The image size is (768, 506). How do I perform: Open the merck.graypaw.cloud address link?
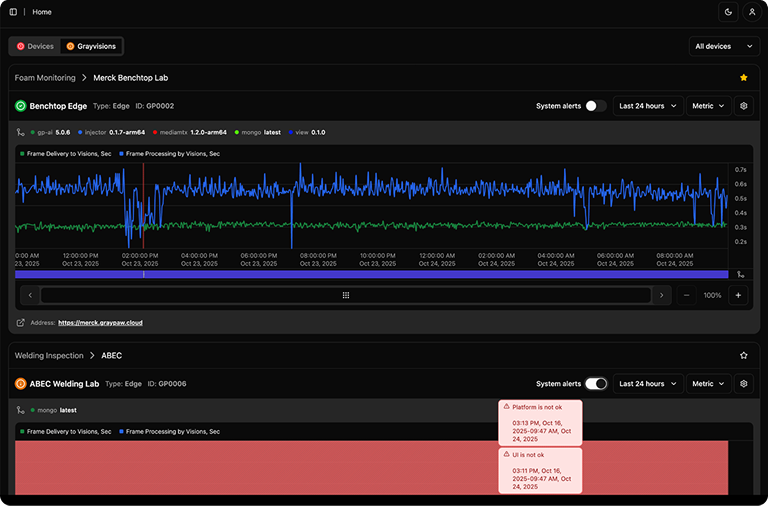tap(100, 323)
